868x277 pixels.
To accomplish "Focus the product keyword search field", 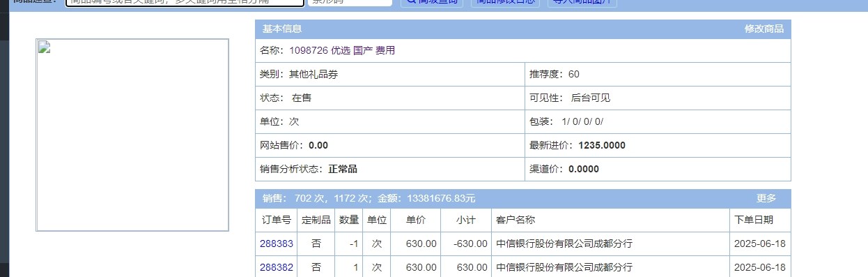I will 185,2.
